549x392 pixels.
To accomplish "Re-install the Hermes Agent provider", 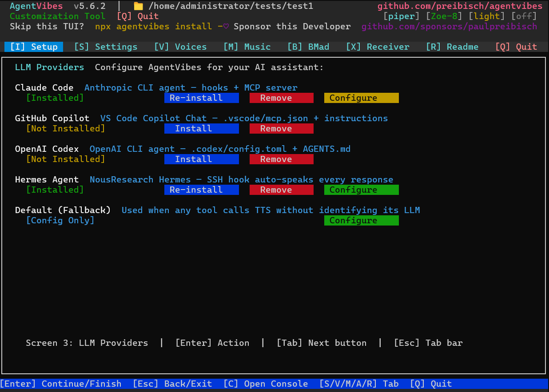I will click(x=202, y=190).
